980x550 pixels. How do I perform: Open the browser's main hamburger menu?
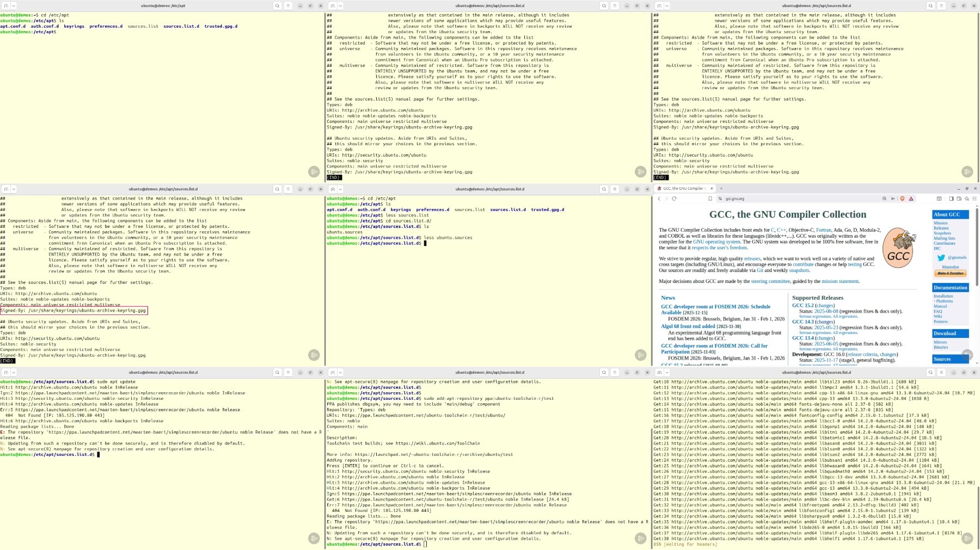coord(974,199)
